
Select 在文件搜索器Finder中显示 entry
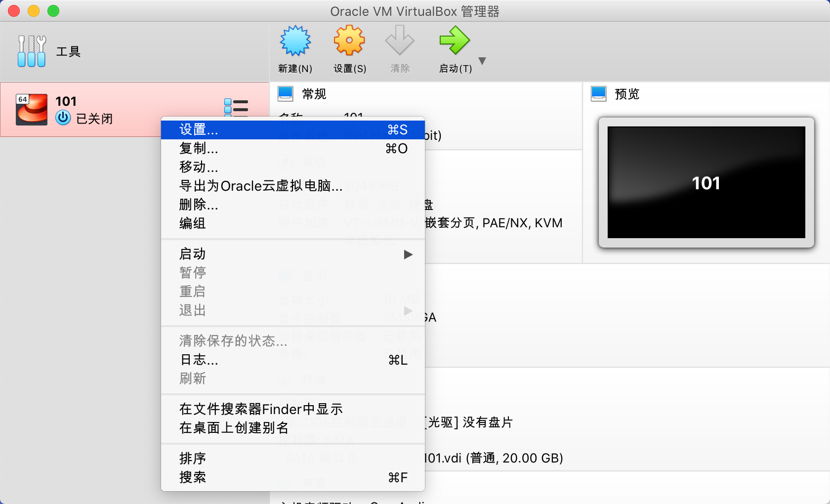click(293, 410)
